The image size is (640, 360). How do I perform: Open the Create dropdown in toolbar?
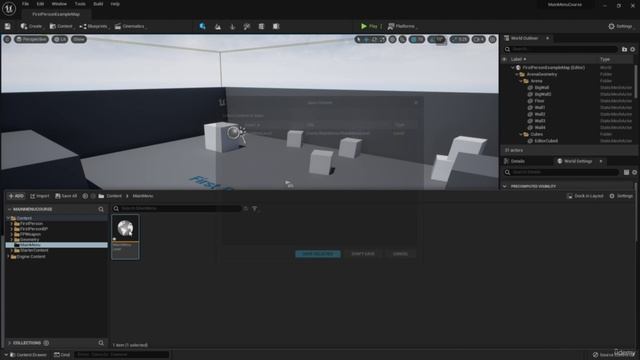coord(32,26)
